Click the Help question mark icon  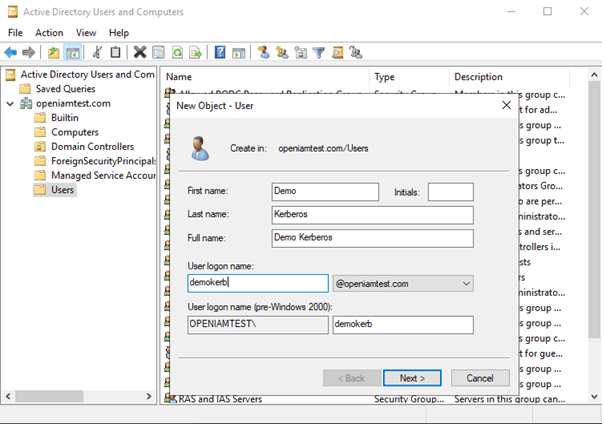click(220, 52)
